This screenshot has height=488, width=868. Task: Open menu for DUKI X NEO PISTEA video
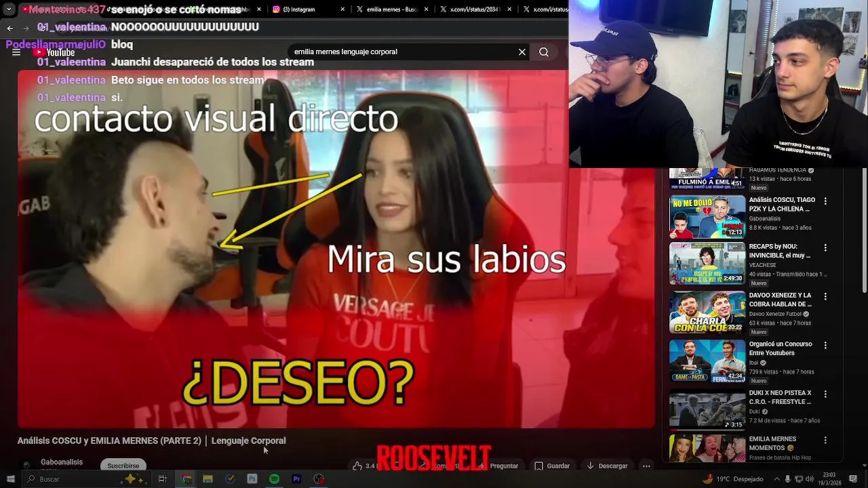point(825,394)
